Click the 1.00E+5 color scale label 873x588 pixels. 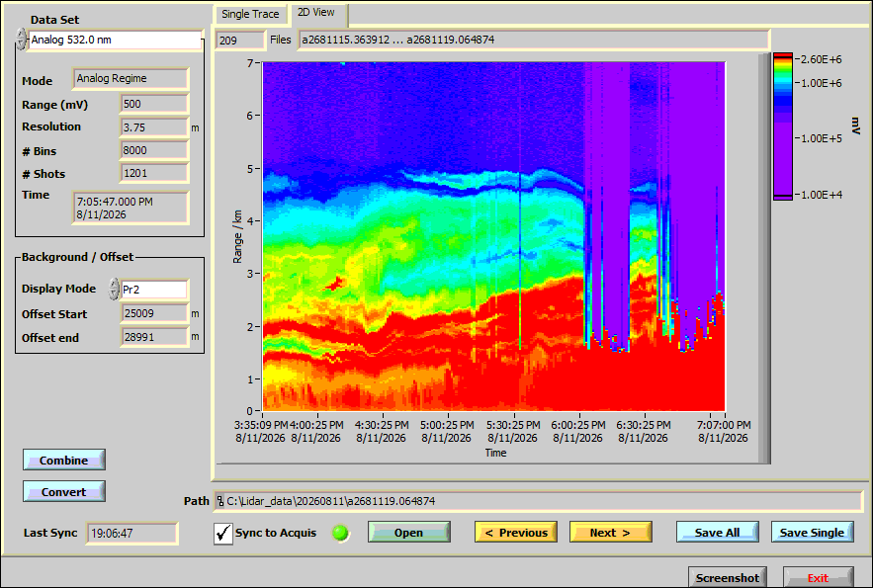[822, 138]
